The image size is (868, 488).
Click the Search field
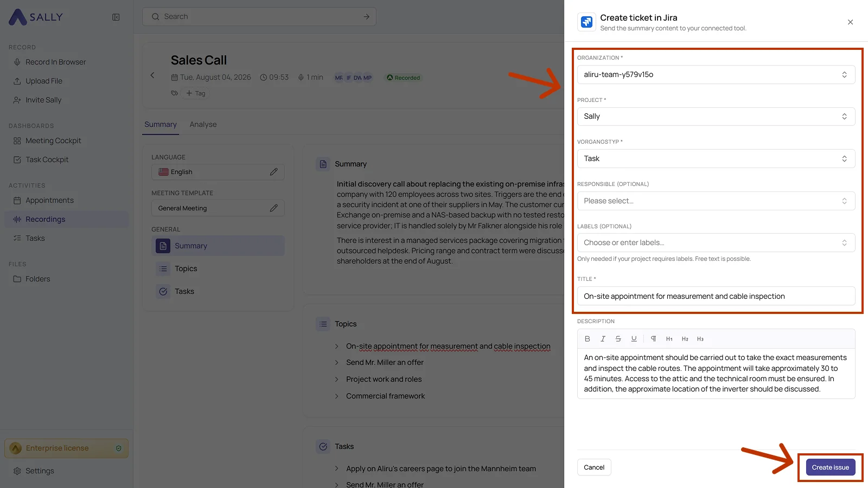[x=259, y=17]
